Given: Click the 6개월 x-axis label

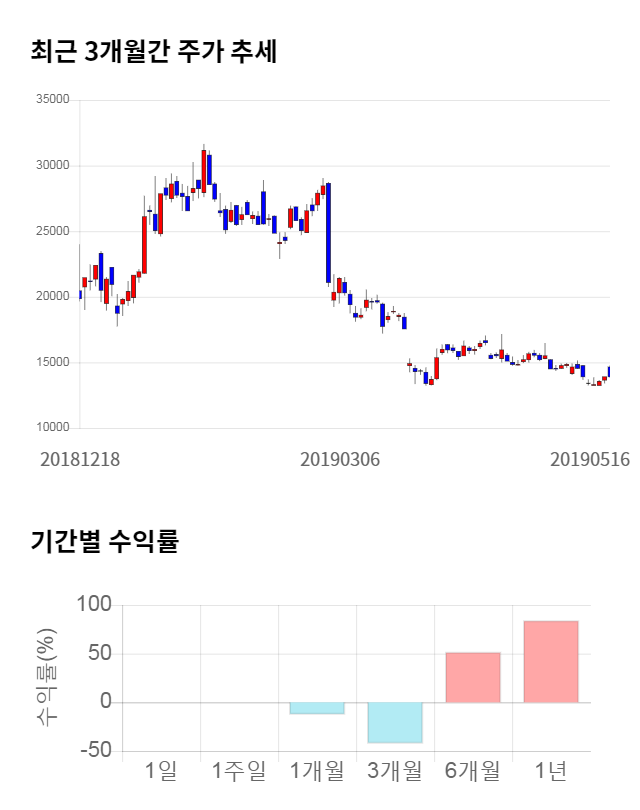Looking at the screenshot, I should tap(472, 771).
